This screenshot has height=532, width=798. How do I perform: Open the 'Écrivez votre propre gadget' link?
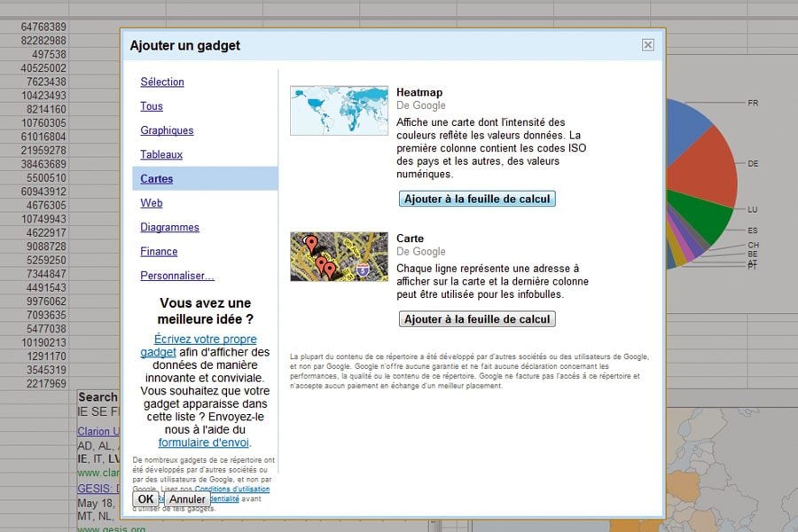point(205,346)
